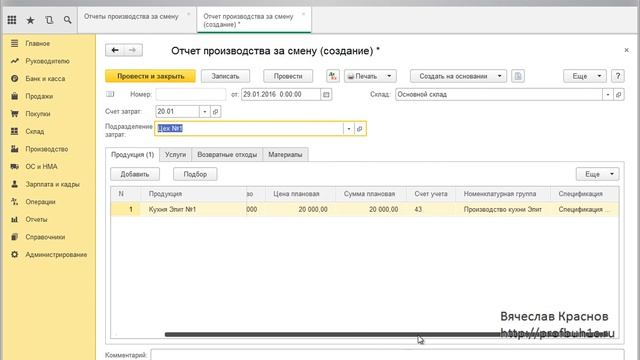The height and width of the screenshot is (360, 640).
Task: Open Подразделение затрат linked item icon
Action: tap(360, 129)
